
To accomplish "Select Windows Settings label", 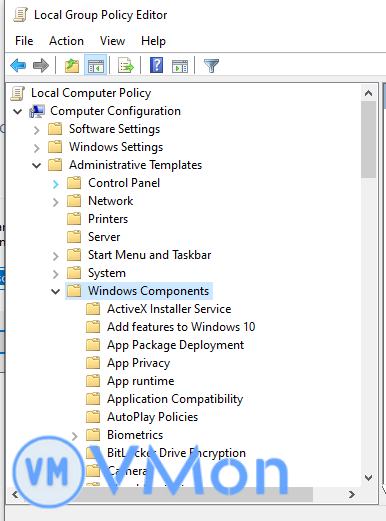I will pyautogui.click(x=116, y=147).
